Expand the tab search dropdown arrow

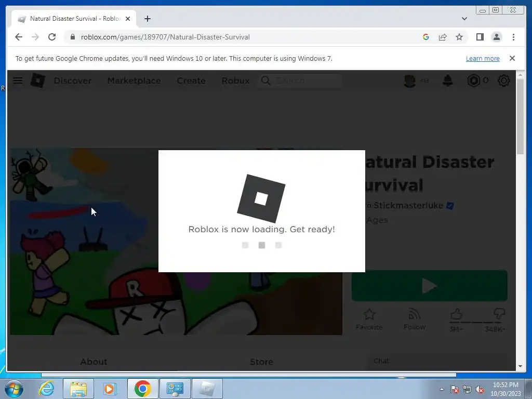464,19
